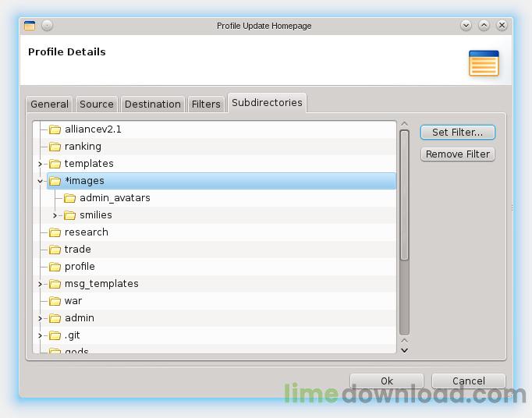This screenshot has width=532, height=418.
Task: Select the war directory row
Action: 215,301
